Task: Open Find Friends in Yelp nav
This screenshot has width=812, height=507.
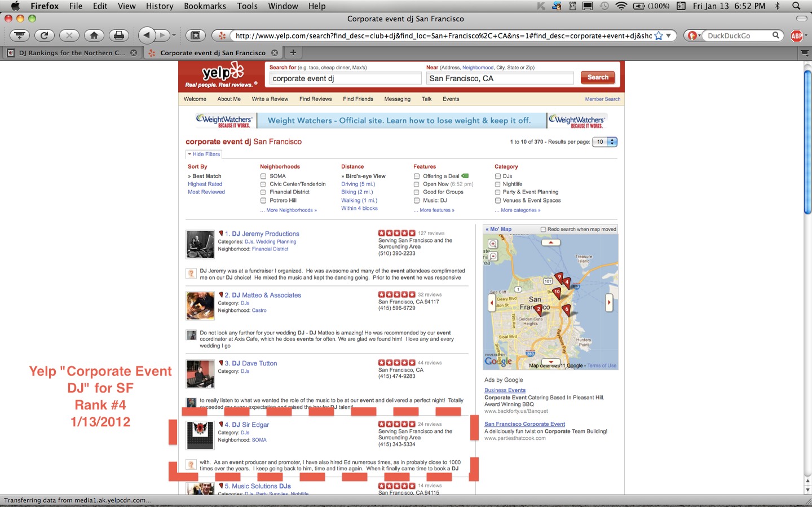Action: 358,99
